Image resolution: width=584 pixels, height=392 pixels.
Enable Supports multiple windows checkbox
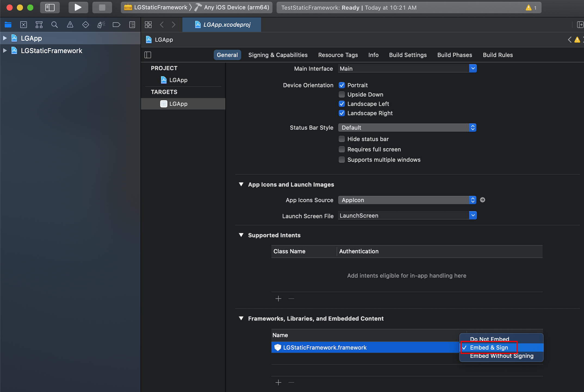click(x=342, y=160)
